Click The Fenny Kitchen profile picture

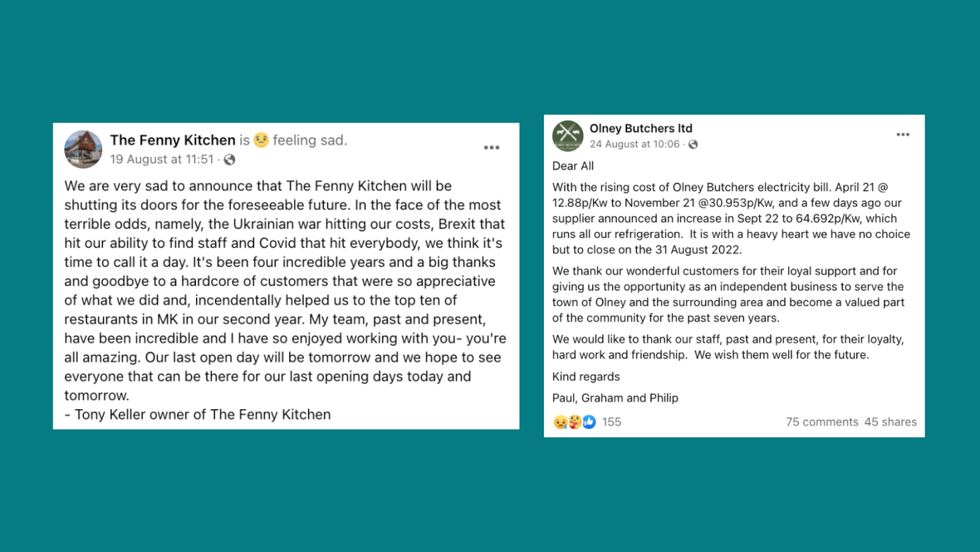(83, 149)
